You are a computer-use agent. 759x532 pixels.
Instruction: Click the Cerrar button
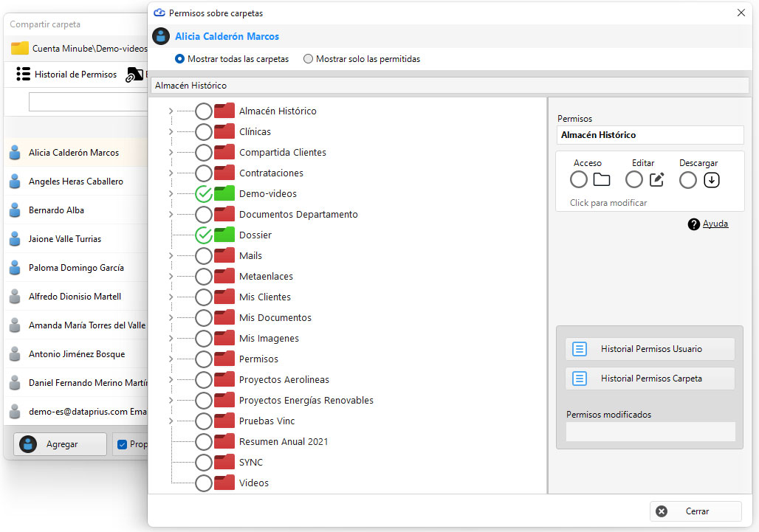(x=696, y=511)
